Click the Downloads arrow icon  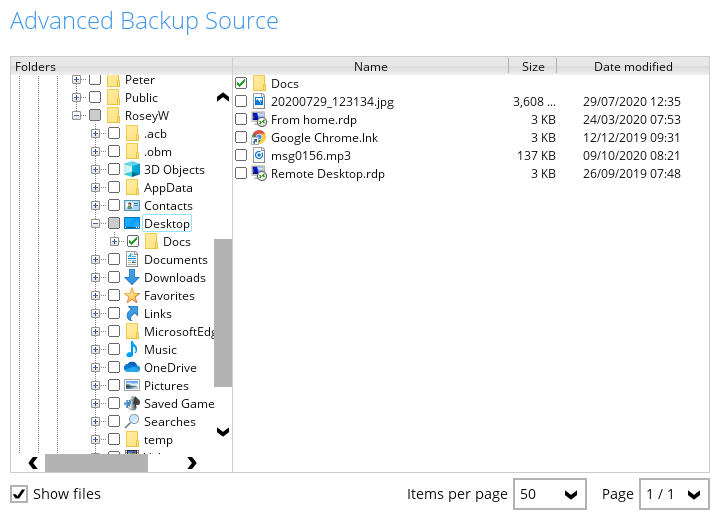tap(131, 278)
